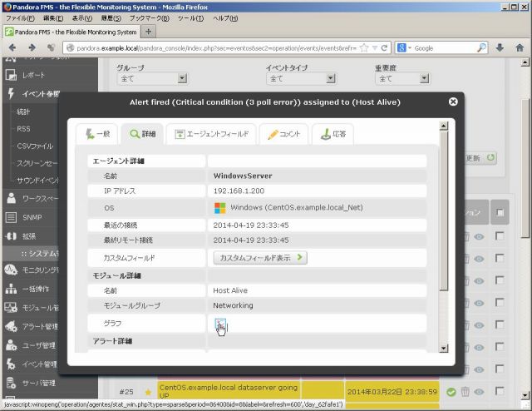Select CSVファイル in the sidebar

coord(35,146)
